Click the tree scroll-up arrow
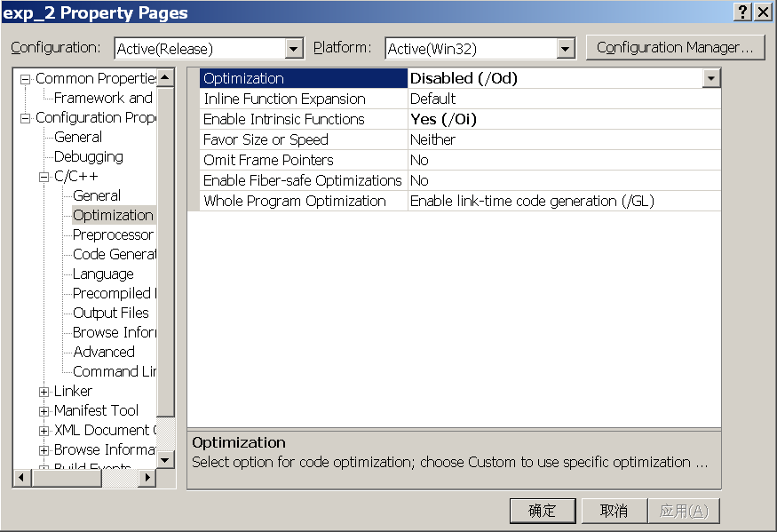The image size is (777, 532). [165, 78]
